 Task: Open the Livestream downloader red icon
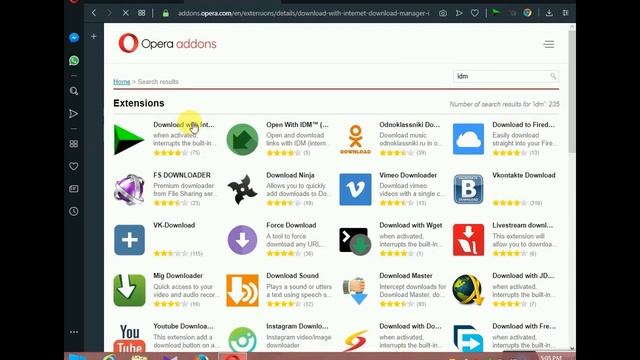tap(469, 240)
